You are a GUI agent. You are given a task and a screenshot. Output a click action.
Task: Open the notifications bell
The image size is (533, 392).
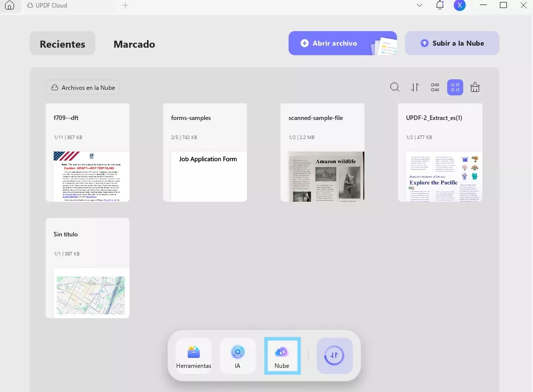pyautogui.click(x=440, y=5)
